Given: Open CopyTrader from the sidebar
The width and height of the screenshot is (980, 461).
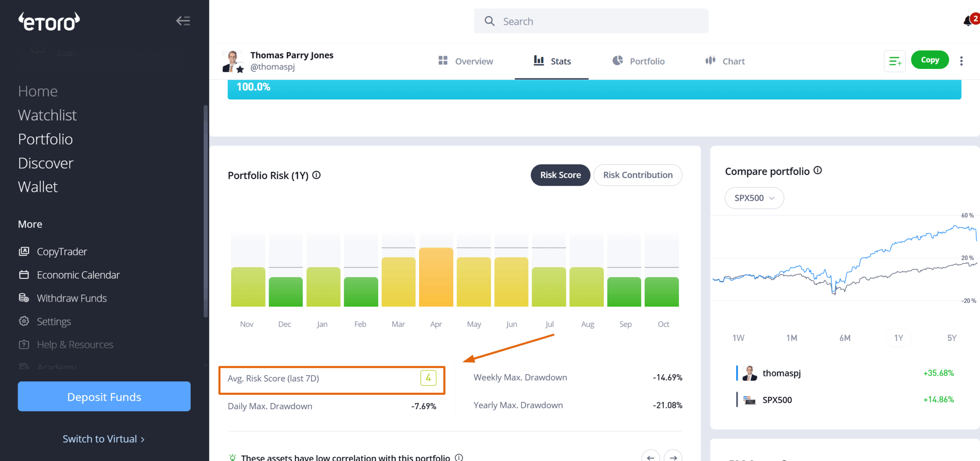Looking at the screenshot, I should pyautogui.click(x=62, y=252).
